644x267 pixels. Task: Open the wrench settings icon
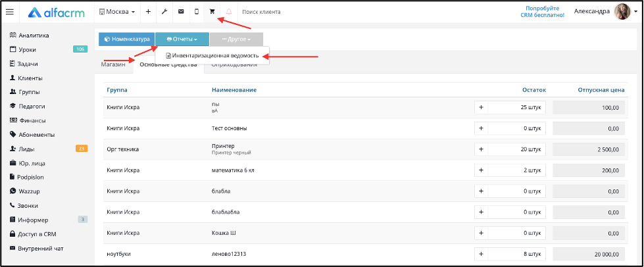[x=164, y=12]
